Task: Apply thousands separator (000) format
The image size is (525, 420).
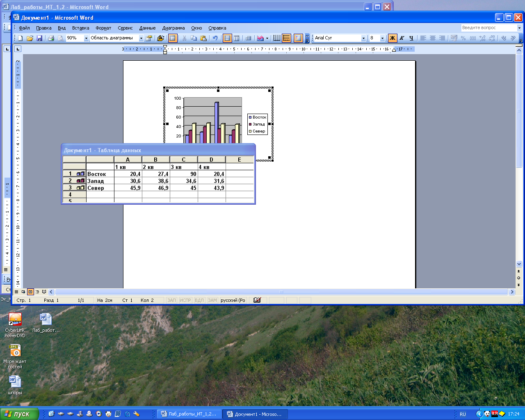Action: click(472, 38)
